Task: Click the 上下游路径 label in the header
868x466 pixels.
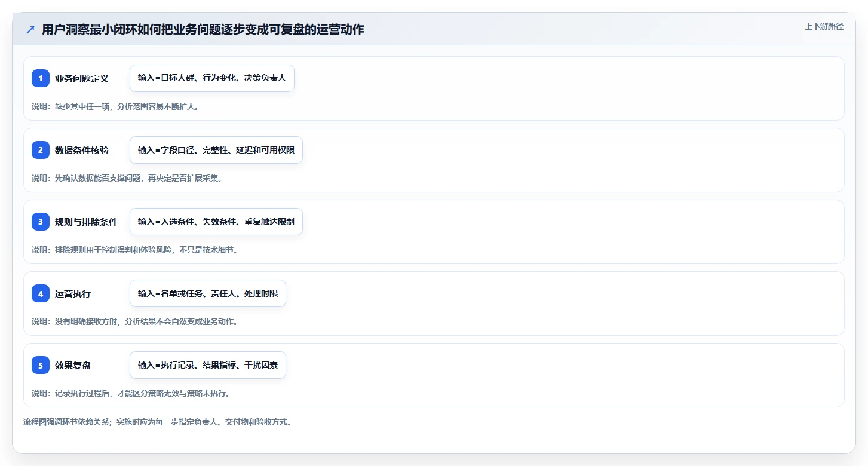Action: point(824,26)
